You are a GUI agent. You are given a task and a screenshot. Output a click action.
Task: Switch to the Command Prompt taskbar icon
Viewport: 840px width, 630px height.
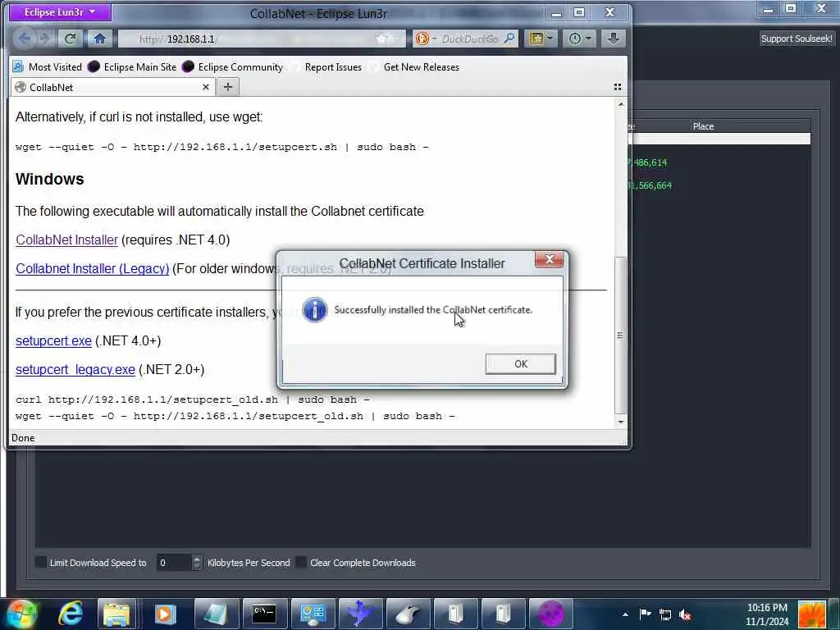tap(264, 614)
